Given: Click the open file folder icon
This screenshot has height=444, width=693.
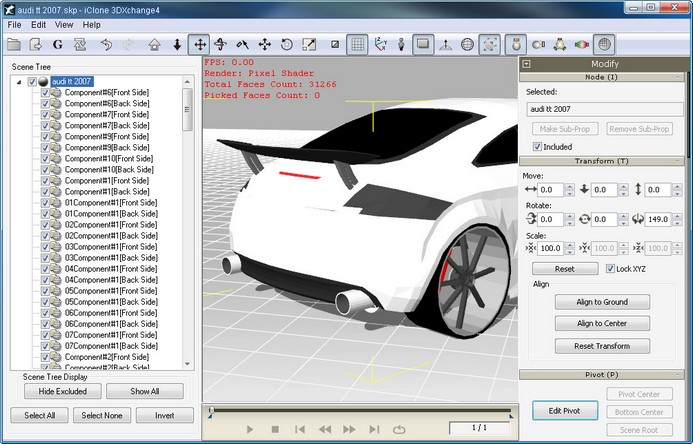Looking at the screenshot, I should point(14,44).
